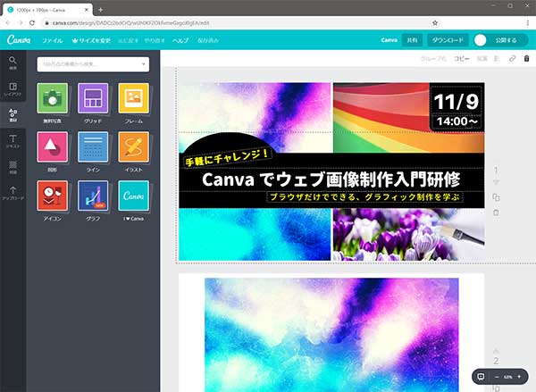
Task: Click the Group (グループ化) toolbar button
Action: [433, 58]
